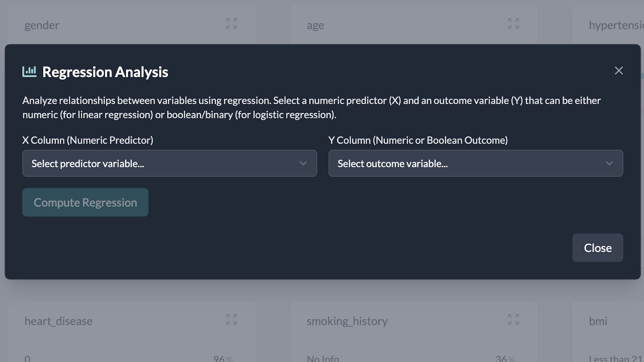Dismiss the dialog with the X icon
The height and width of the screenshot is (362, 644).
click(x=619, y=70)
